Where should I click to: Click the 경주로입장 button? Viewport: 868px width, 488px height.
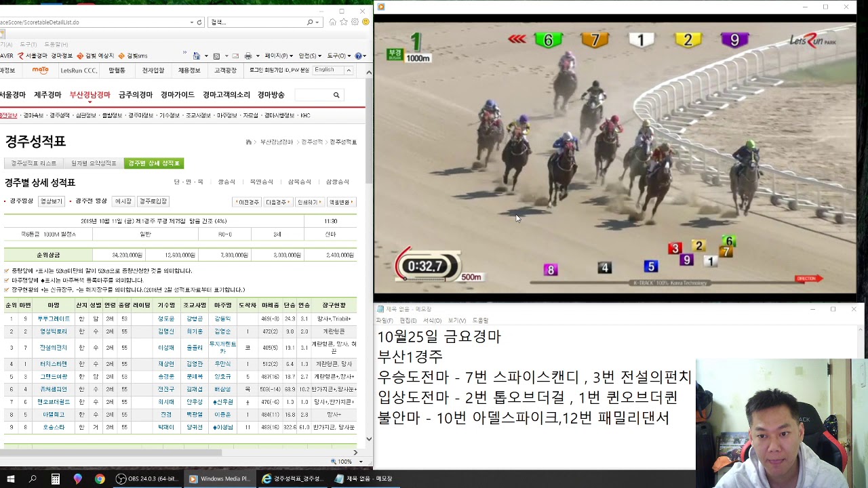153,201
